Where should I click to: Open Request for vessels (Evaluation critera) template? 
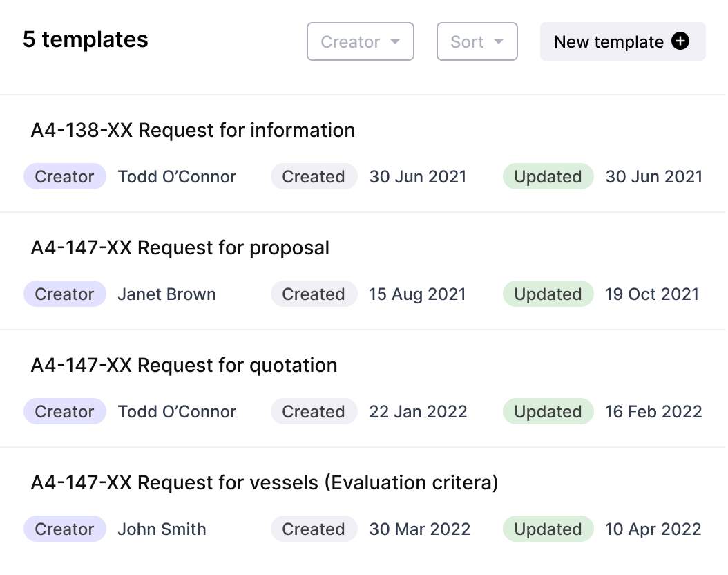[265, 482]
